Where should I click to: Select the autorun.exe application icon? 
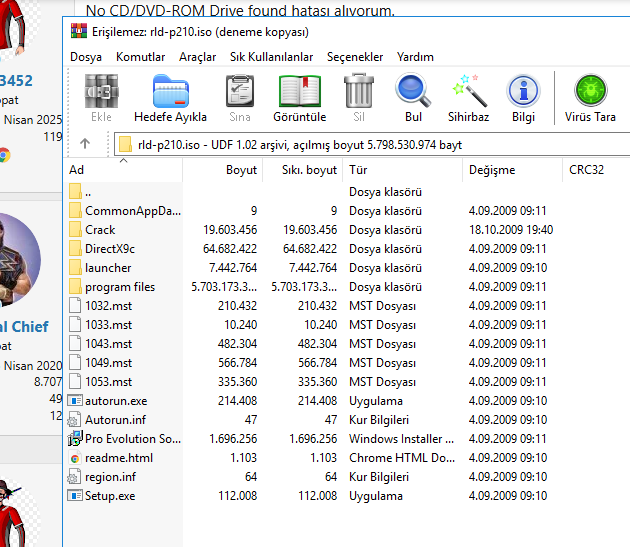(75, 401)
